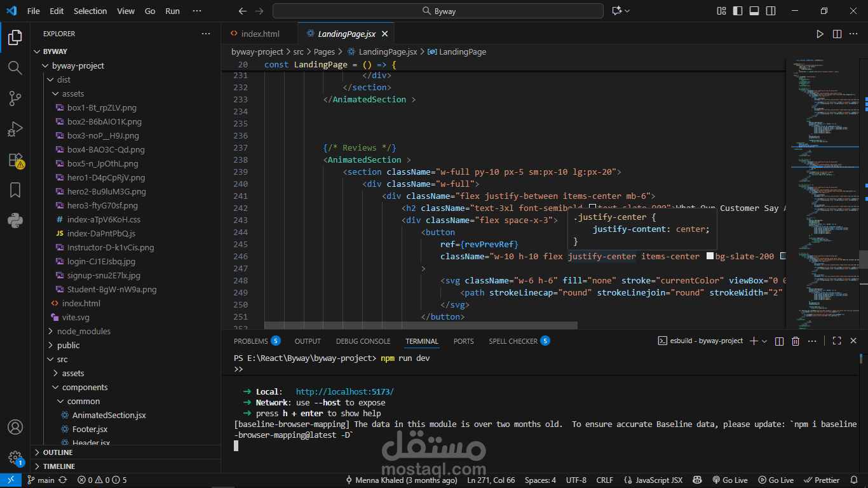The height and width of the screenshot is (488, 868).
Task: Click the text-slate-900 color swatch in code
Action: click(592, 208)
